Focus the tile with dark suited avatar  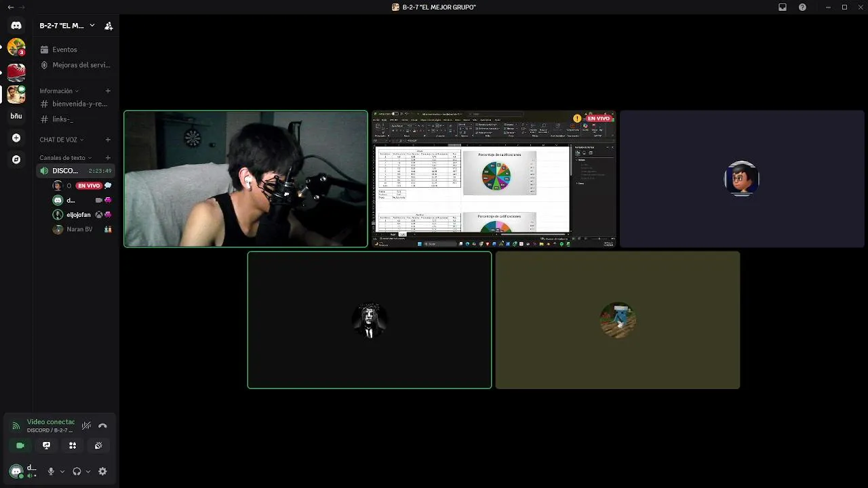[370, 320]
